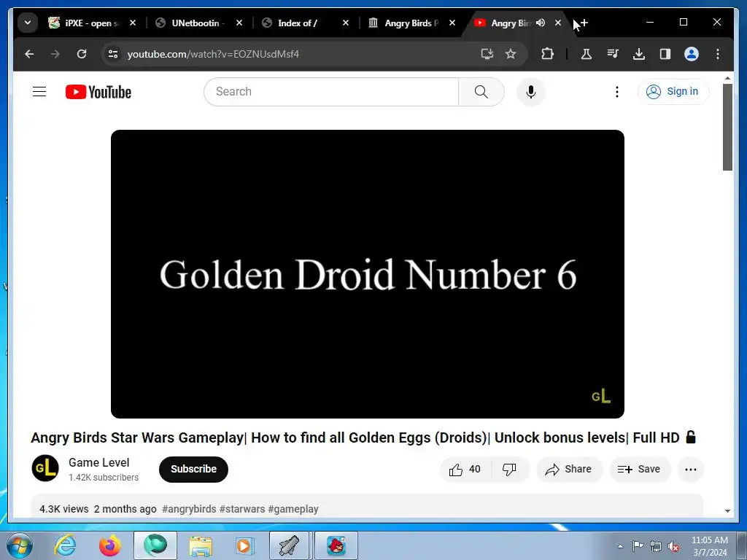Like the video (40 likes)
Image resolution: width=747 pixels, height=560 pixels.
[x=465, y=470]
